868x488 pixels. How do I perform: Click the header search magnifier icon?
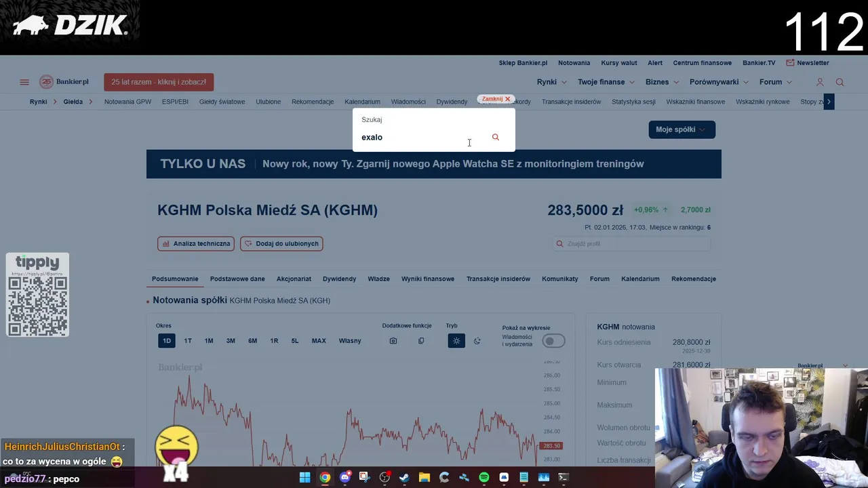coord(840,82)
